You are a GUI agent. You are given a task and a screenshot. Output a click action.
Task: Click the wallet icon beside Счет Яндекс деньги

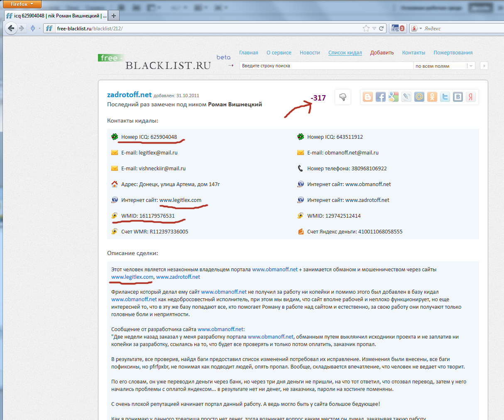coord(301,231)
